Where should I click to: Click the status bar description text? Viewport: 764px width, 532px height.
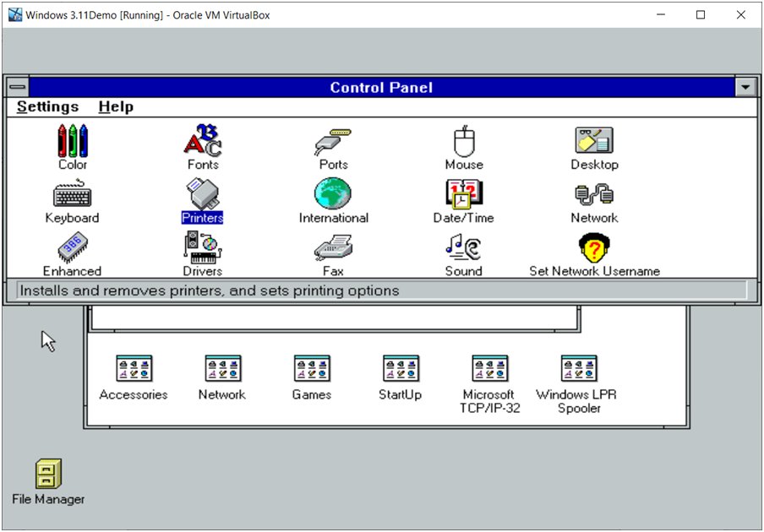pos(209,290)
